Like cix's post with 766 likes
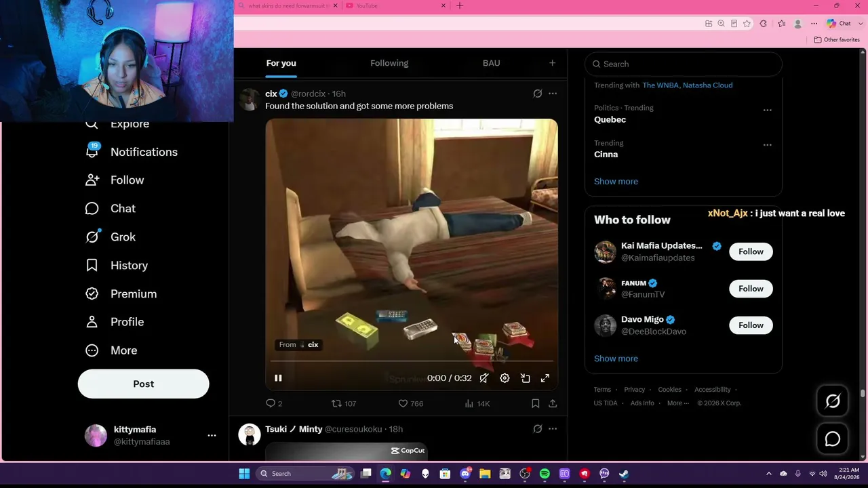The width and height of the screenshot is (868, 488). coord(410,403)
